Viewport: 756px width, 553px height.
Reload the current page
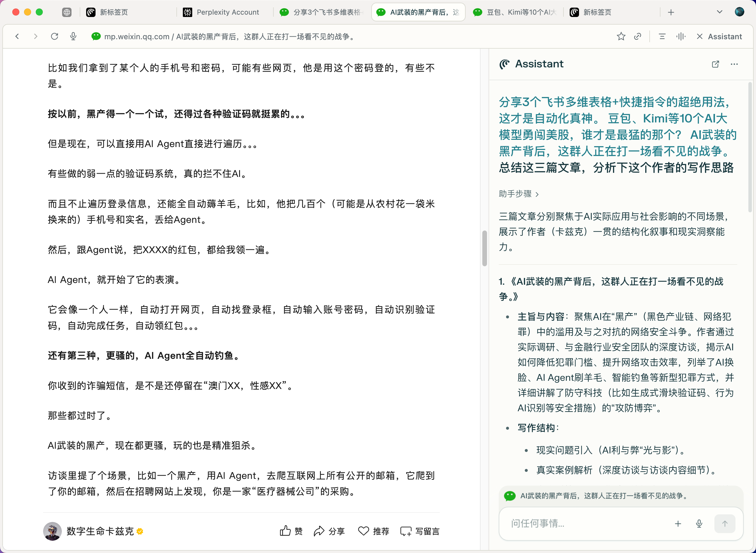pos(55,36)
